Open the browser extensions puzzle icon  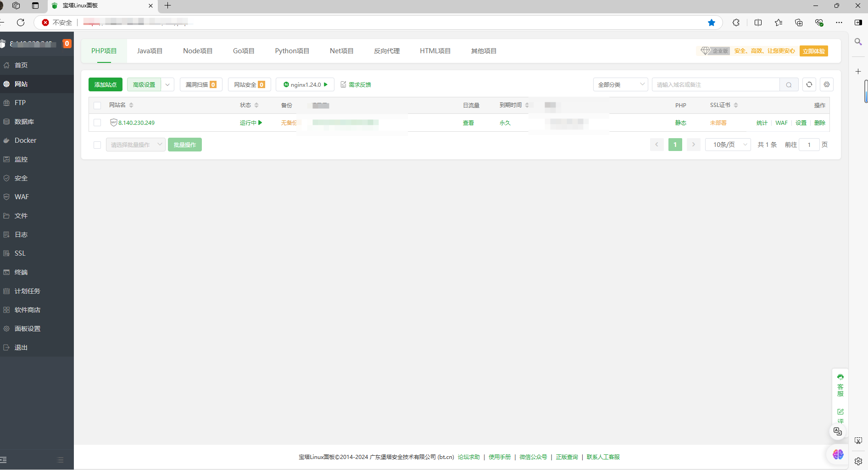pos(736,22)
